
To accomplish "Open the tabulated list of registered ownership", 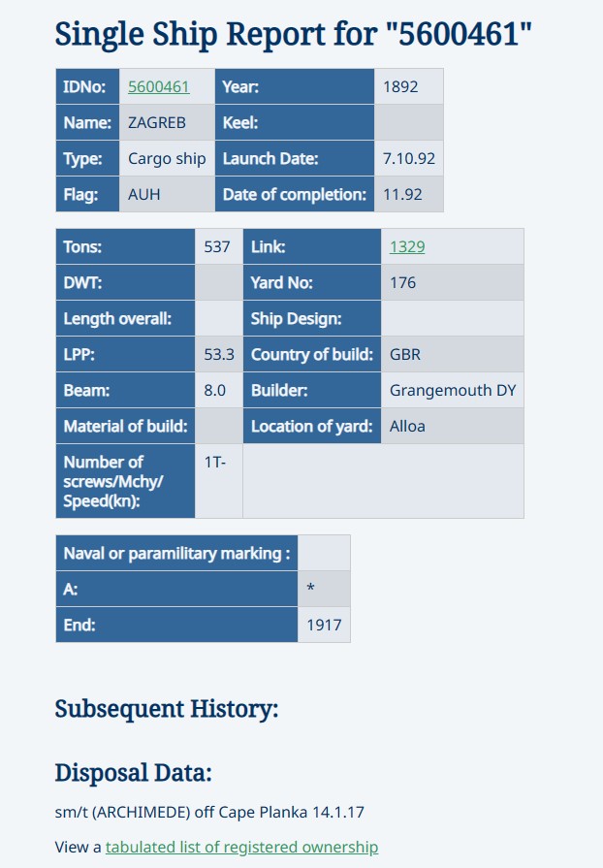I will 241,847.
